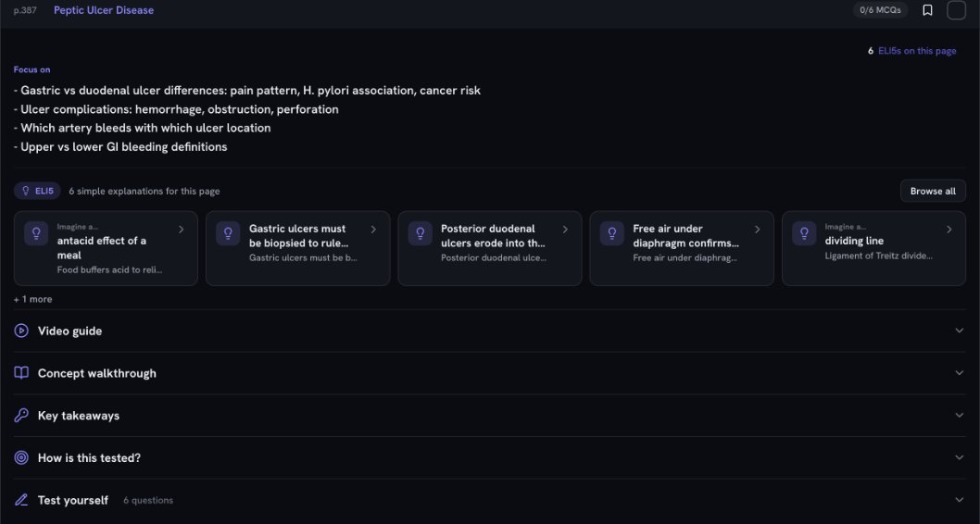The width and height of the screenshot is (980, 524).
Task: Click '6 simple explanations for this page' text
Action: point(144,191)
